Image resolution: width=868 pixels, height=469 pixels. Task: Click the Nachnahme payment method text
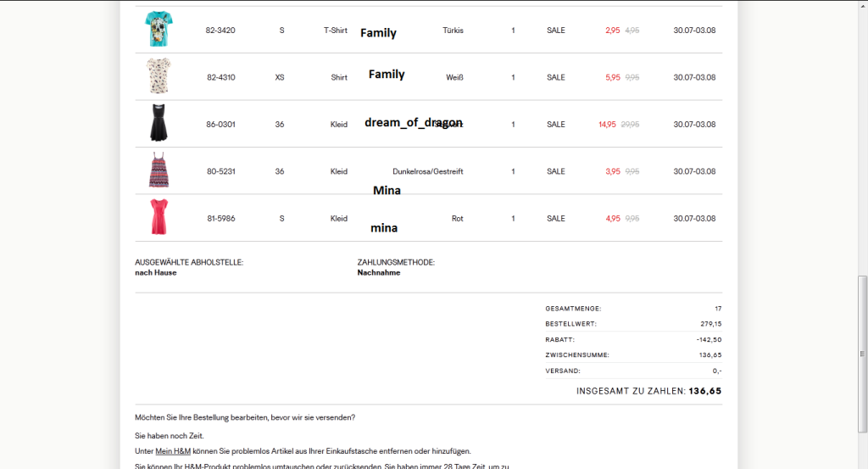[x=379, y=273]
